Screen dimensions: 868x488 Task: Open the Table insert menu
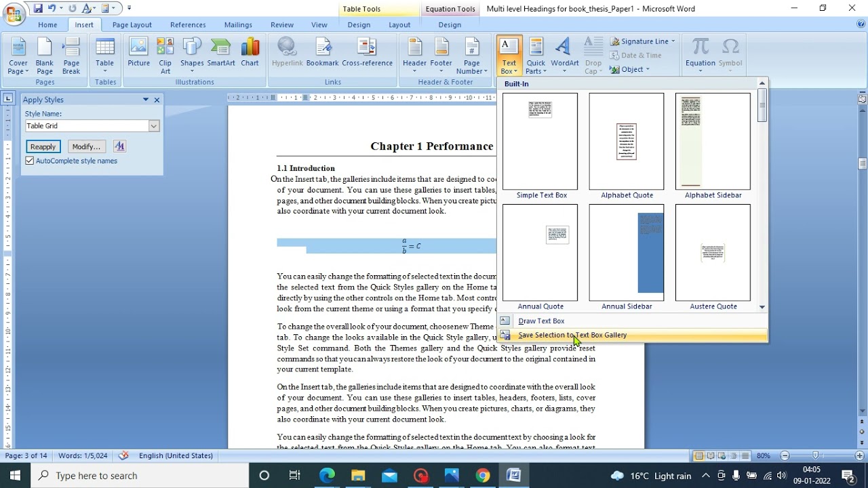tap(104, 56)
